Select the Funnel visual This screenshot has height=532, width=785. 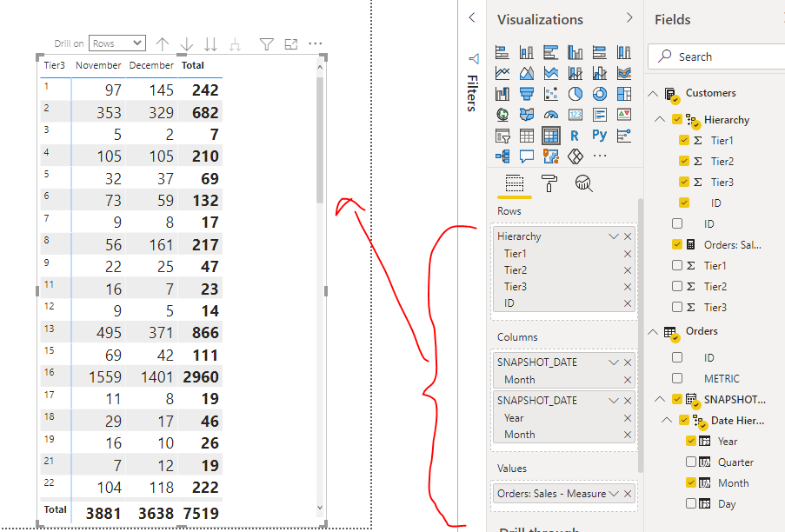(x=527, y=94)
